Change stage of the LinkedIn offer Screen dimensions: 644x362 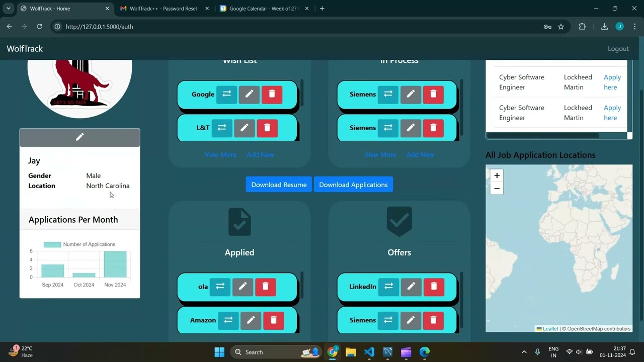(x=388, y=287)
